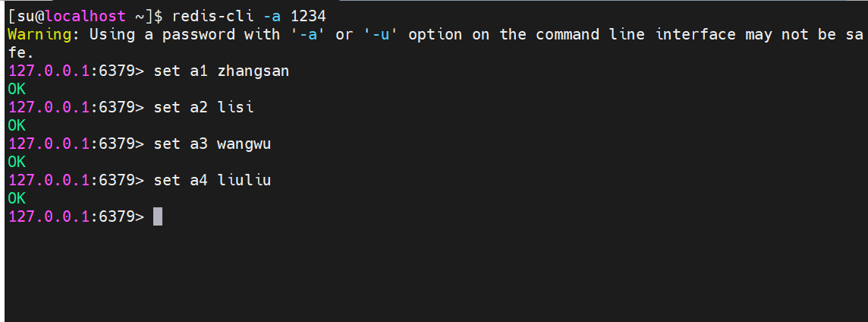Click the value liuliu
The width and height of the screenshot is (868, 322).
click(244, 180)
